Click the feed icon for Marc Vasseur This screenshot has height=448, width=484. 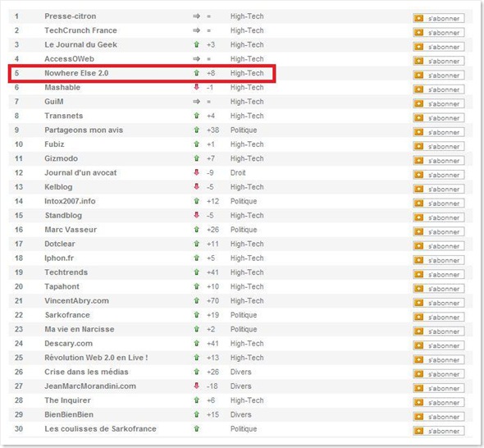tap(419, 231)
